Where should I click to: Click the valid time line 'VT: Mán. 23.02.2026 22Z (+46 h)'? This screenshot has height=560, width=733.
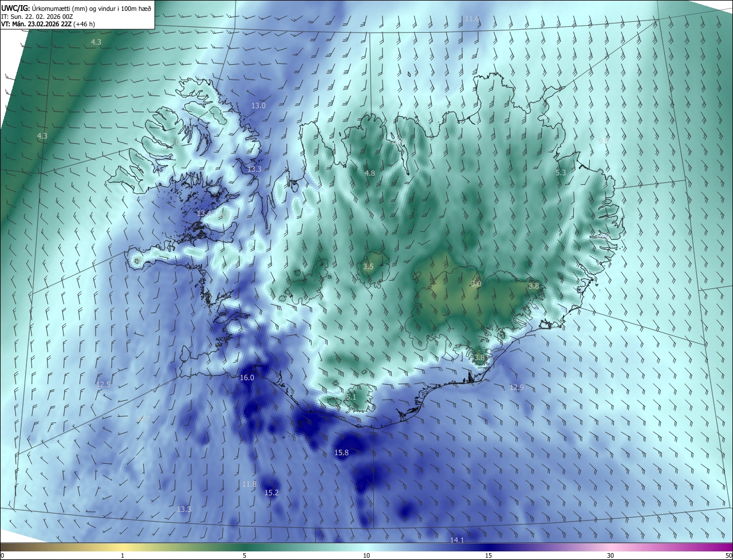(x=48, y=24)
